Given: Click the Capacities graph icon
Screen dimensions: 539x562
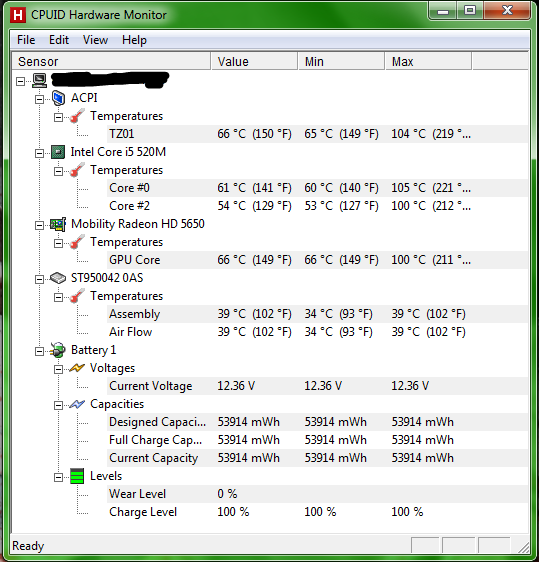Looking at the screenshot, I should (77, 404).
